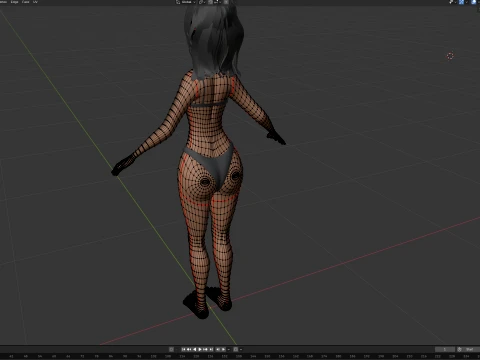The image size is (480, 360).
Task: Jump to the next keyframe
Action: coord(205,349)
